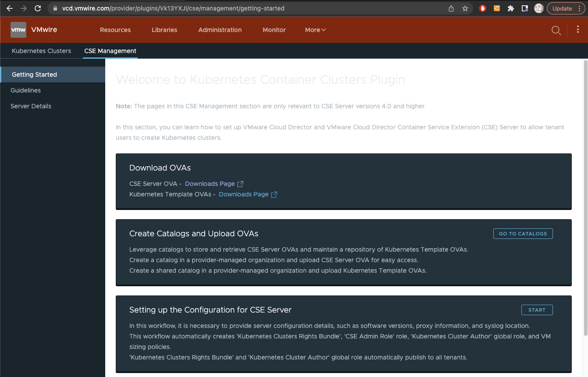Click the browser reload icon
The height and width of the screenshot is (377, 588).
point(38,8)
